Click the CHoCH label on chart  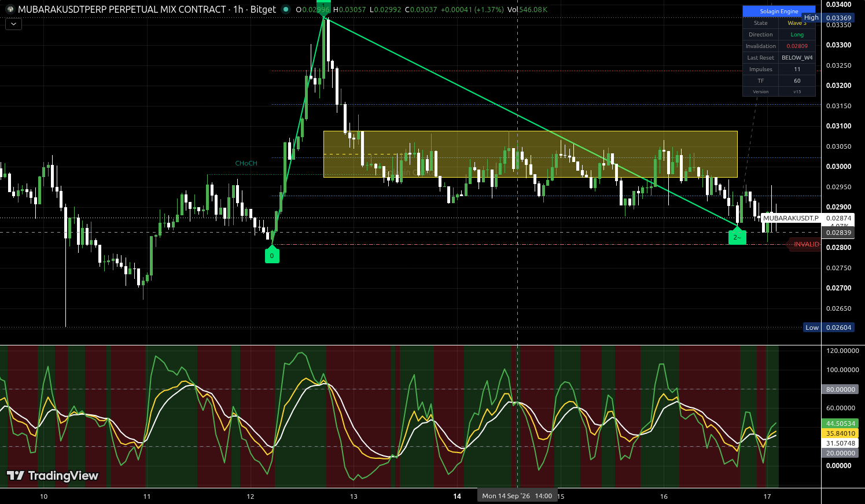click(246, 163)
